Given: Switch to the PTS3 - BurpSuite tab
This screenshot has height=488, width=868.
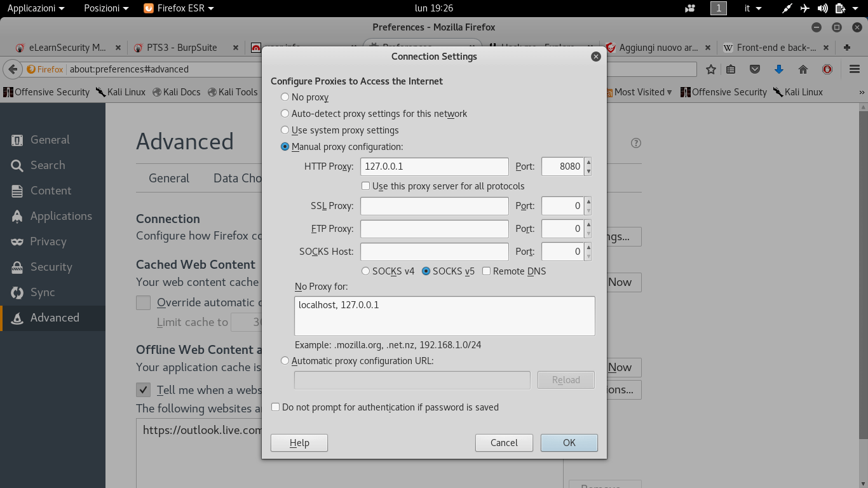Looking at the screenshot, I should [182, 47].
